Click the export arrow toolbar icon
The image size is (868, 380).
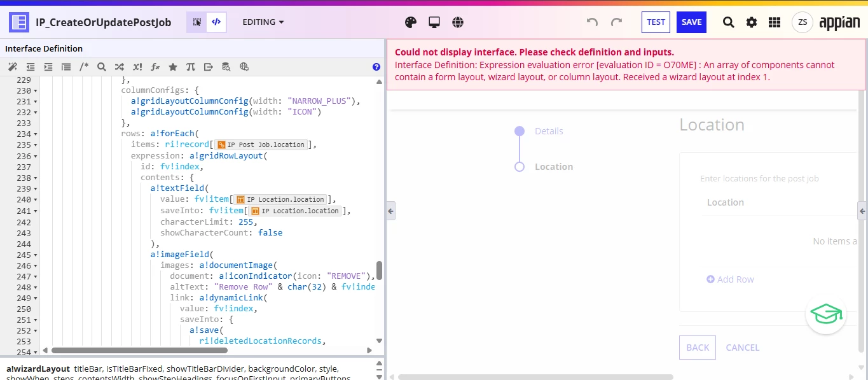click(x=208, y=67)
